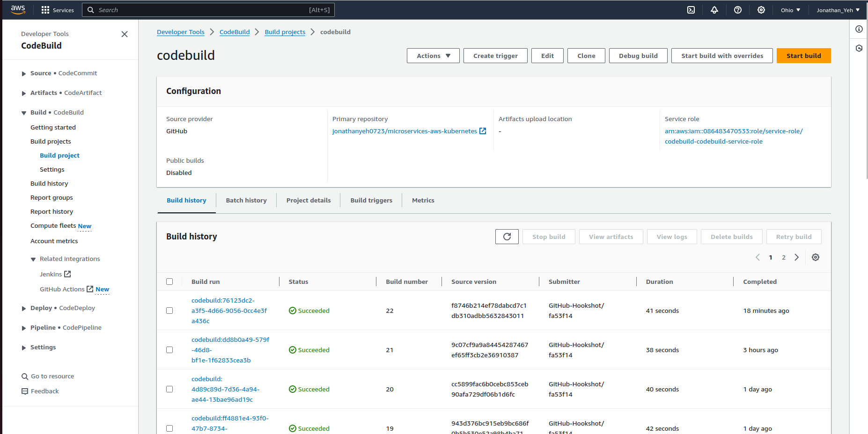This screenshot has width=868, height=434.
Task: Select checkbox for build number 22
Action: point(169,311)
